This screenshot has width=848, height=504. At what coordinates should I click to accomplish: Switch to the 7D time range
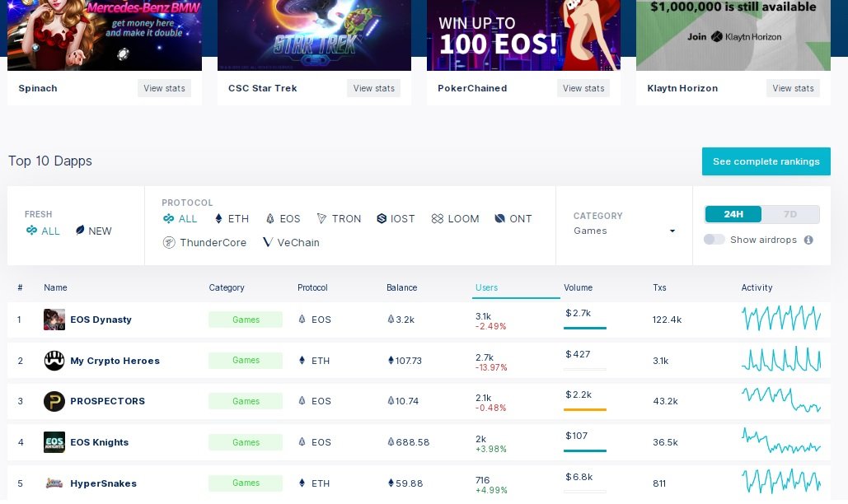tap(790, 214)
